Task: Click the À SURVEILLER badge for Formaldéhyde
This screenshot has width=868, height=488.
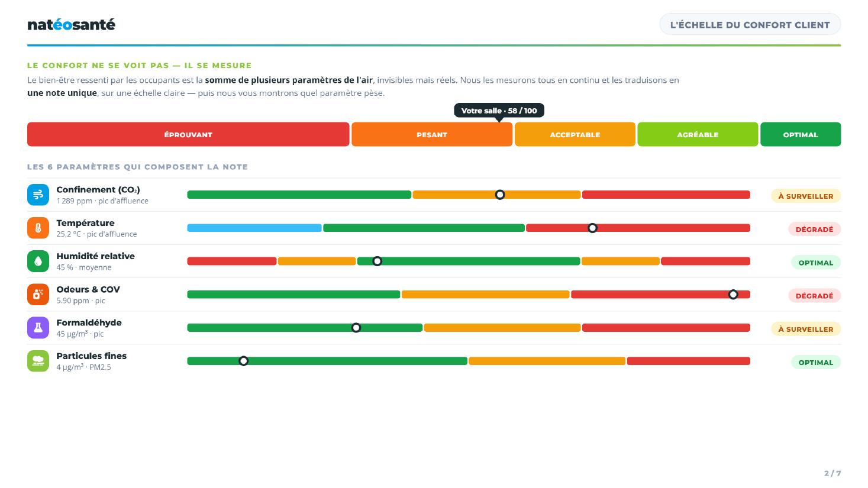Action: (x=805, y=329)
